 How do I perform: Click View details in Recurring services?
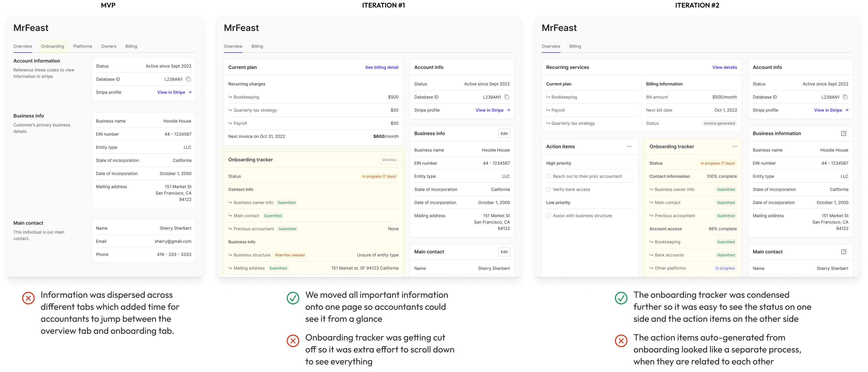click(x=724, y=68)
